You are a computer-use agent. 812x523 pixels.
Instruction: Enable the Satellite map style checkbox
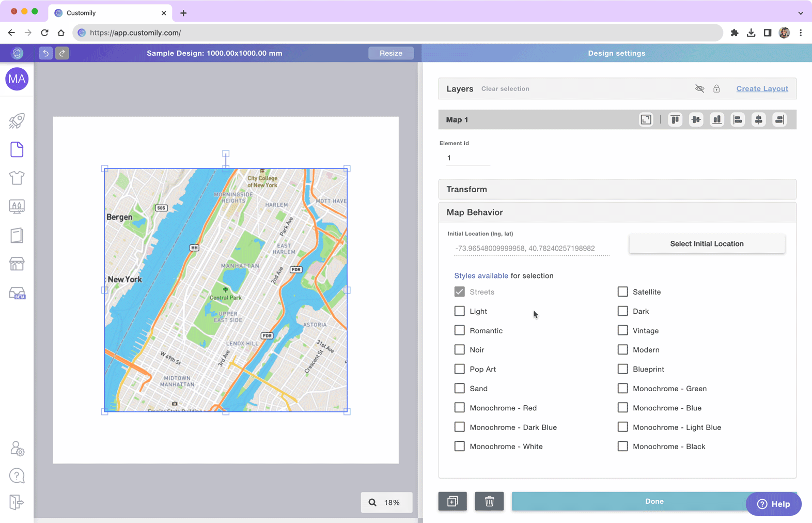tap(622, 292)
